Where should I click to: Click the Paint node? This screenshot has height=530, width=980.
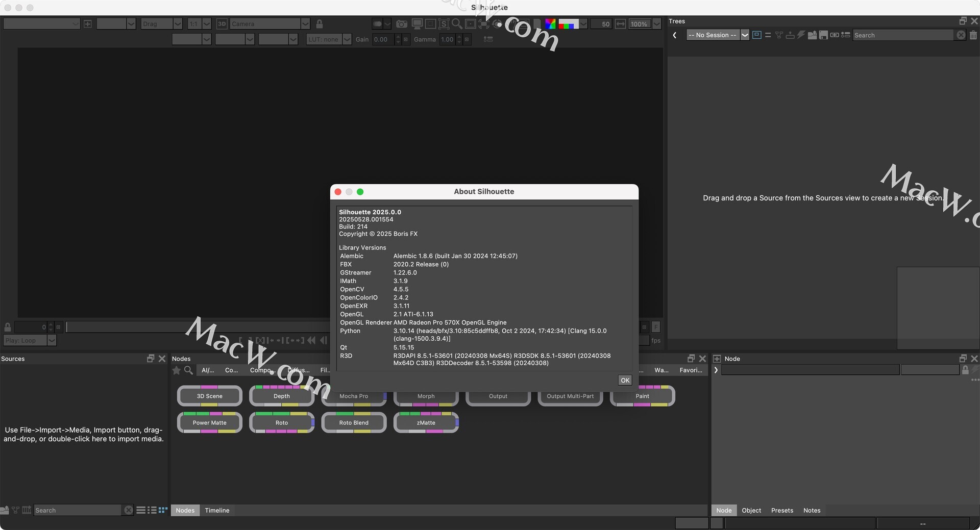click(642, 396)
